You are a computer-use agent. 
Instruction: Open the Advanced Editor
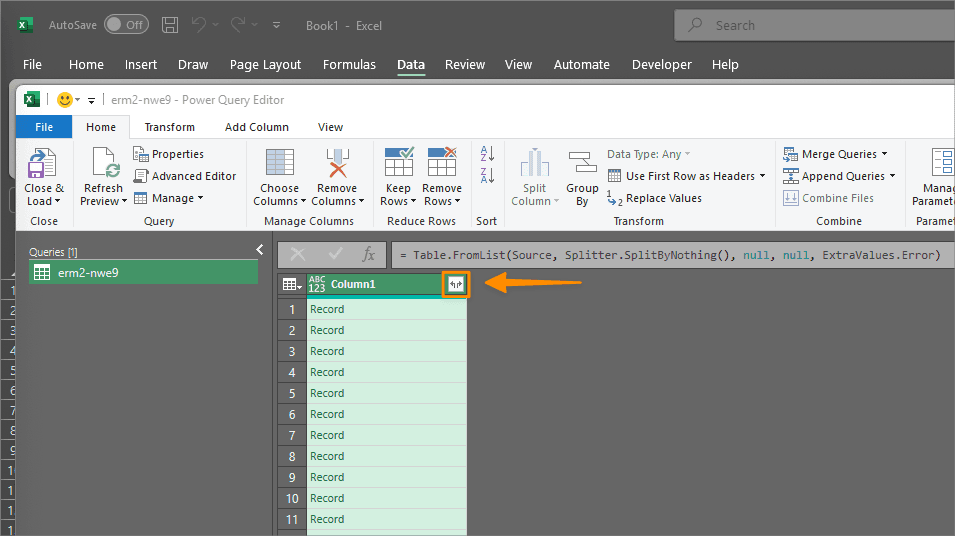click(185, 176)
